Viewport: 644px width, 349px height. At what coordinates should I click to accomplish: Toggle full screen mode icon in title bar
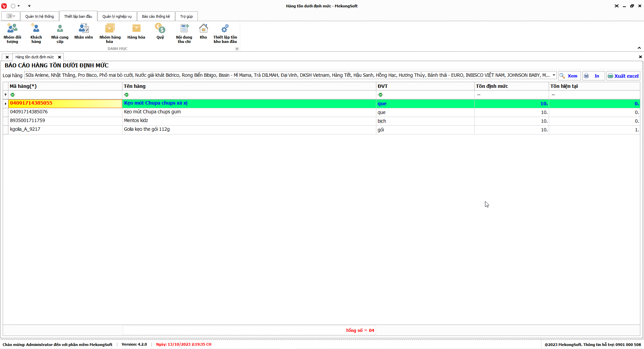pyautogui.click(x=616, y=6)
